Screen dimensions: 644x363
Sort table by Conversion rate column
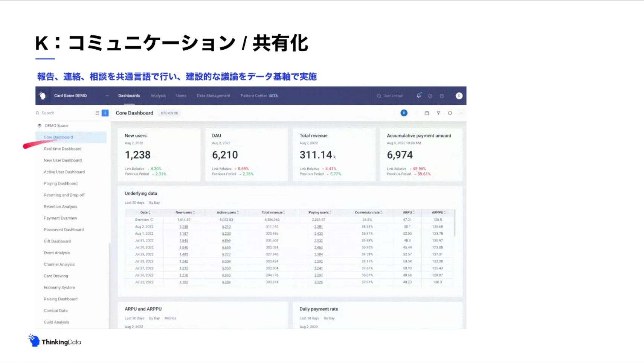click(x=382, y=212)
